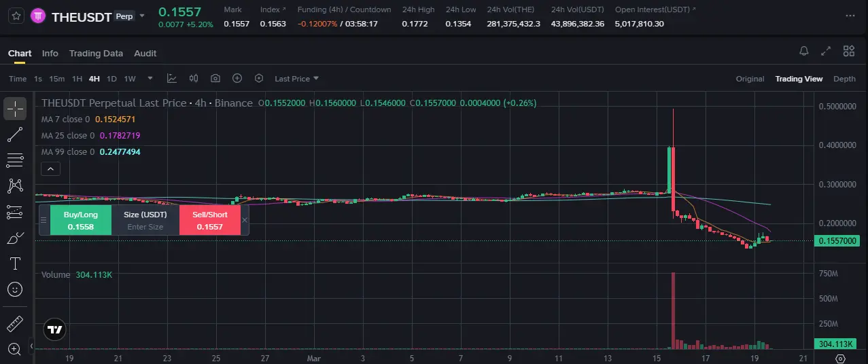The image size is (868, 364).
Task: Open Last Price dropdown
Action: pos(296,79)
